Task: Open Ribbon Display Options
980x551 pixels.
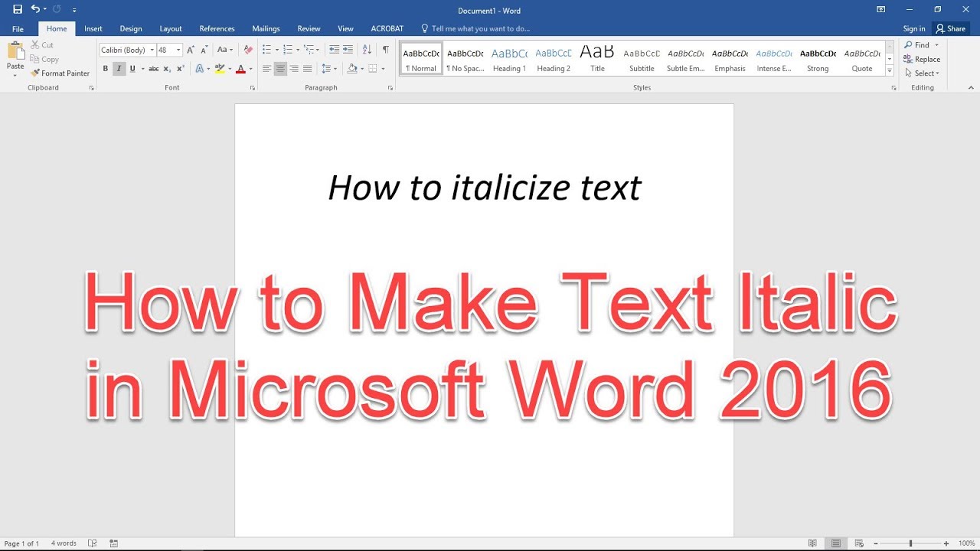Action: pos(881,9)
